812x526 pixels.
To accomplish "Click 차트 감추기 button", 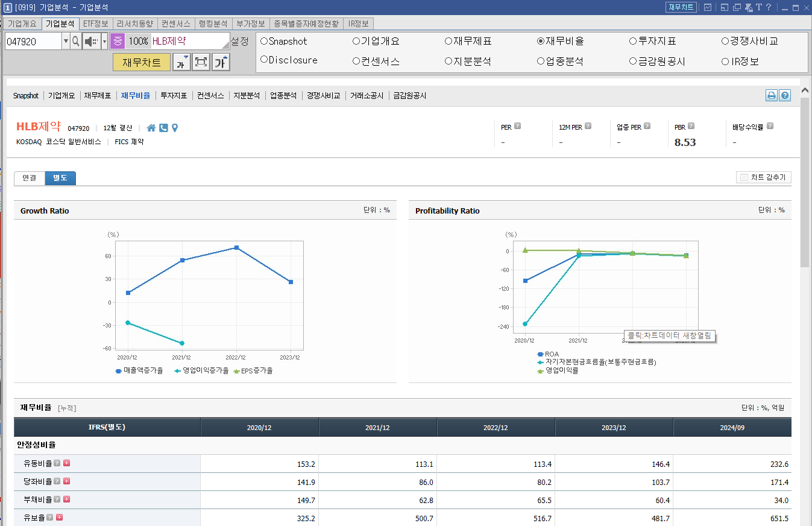I will click(764, 177).
